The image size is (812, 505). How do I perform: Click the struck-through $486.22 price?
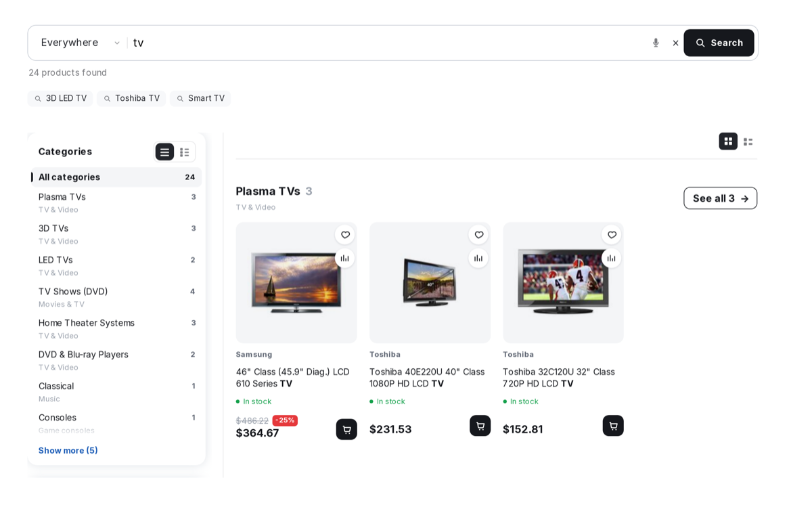click(252, 421)
